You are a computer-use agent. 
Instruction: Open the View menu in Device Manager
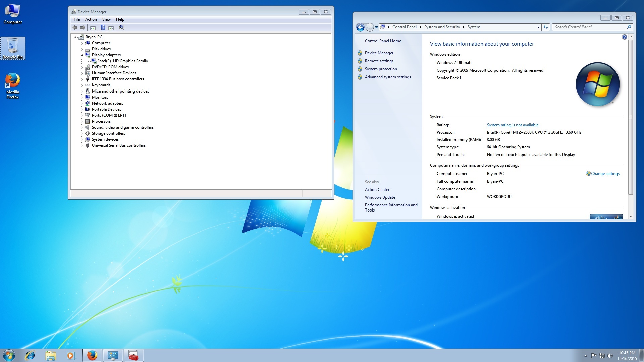(106, 19)
